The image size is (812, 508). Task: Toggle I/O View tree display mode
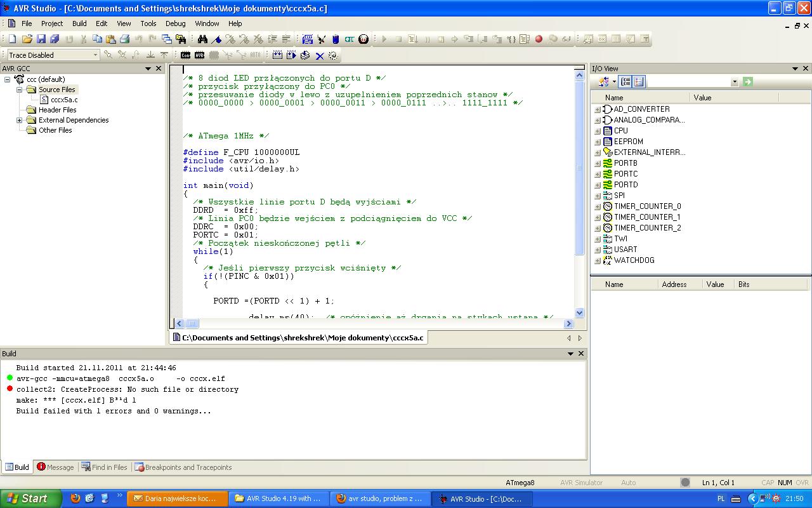click(x=625, y=81)
